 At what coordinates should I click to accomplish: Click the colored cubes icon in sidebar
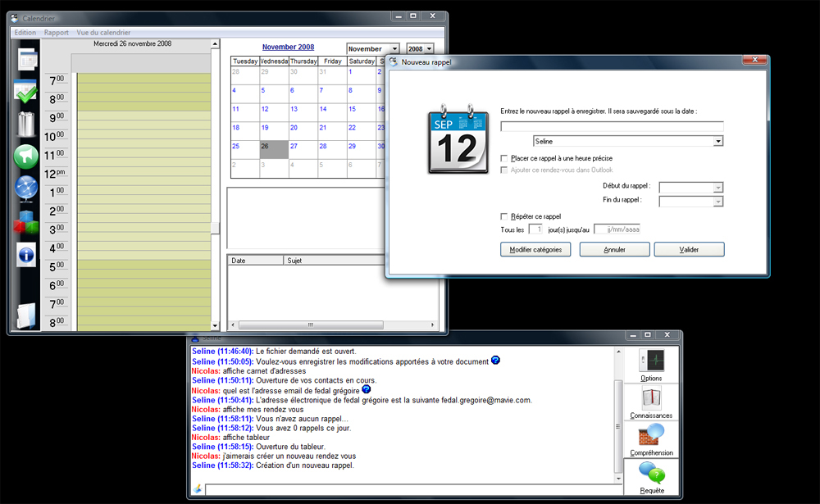(x=26, y=221)
